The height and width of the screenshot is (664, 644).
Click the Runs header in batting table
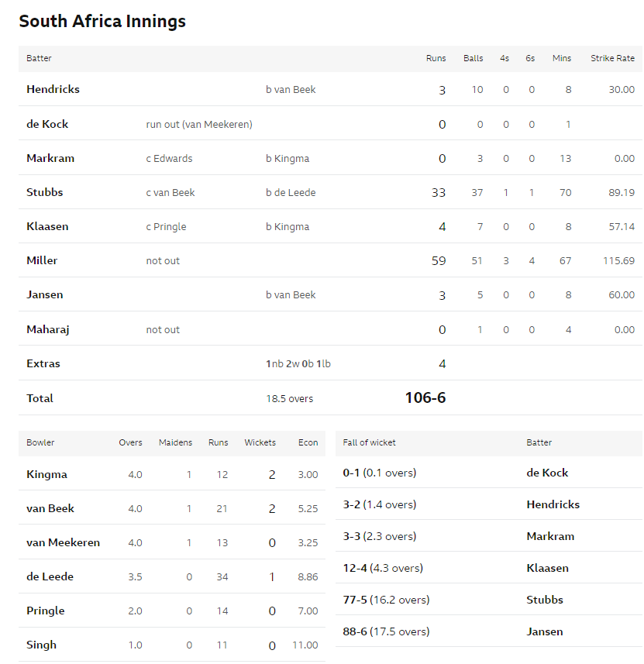point(436,58)
